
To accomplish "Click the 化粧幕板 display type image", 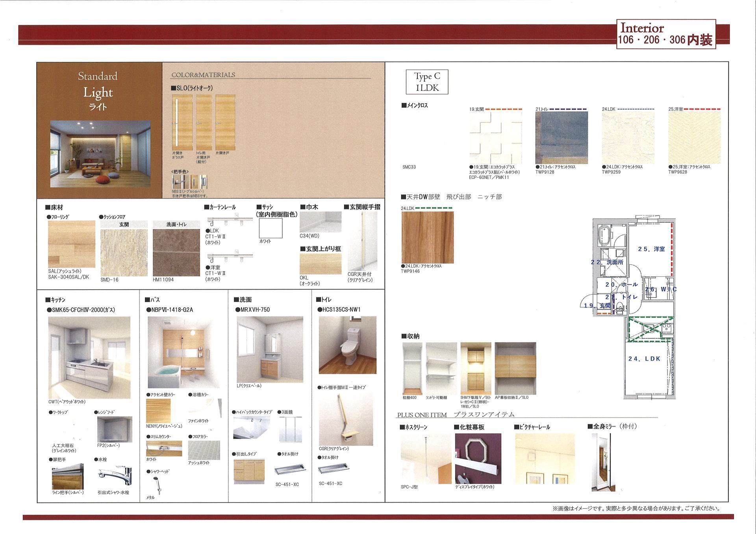I will 478,458.
